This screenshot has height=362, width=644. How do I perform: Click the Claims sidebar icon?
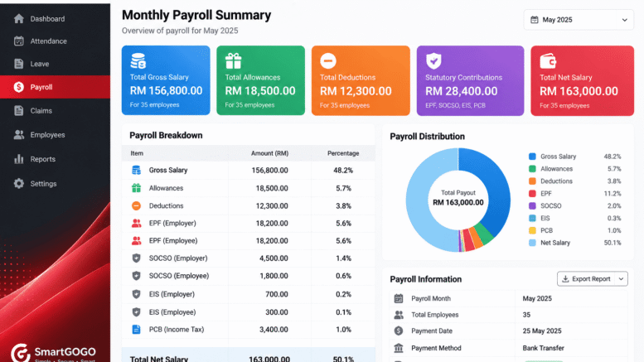(x=18, y=110)
